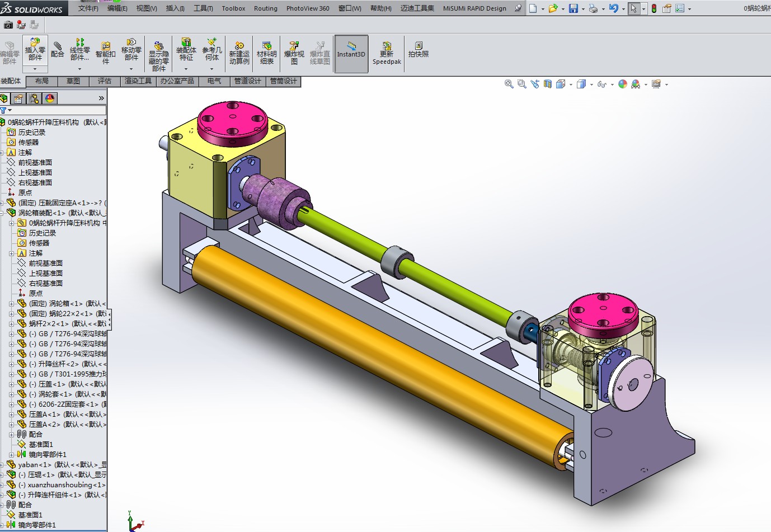
Task: Click the camera capture icon
Action: pos(8,25)
